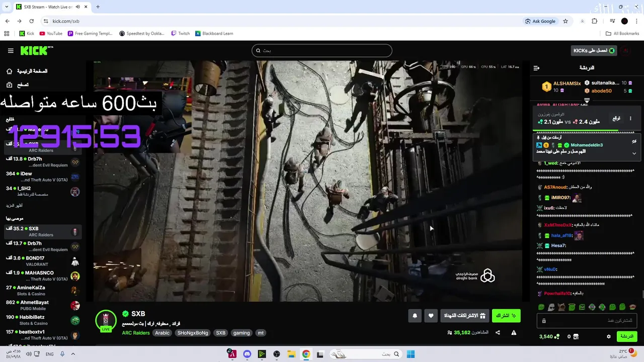Viewport: 644px width, 362px height.
Task: Open Discord from taskbar
Action: tap(247, 354)
